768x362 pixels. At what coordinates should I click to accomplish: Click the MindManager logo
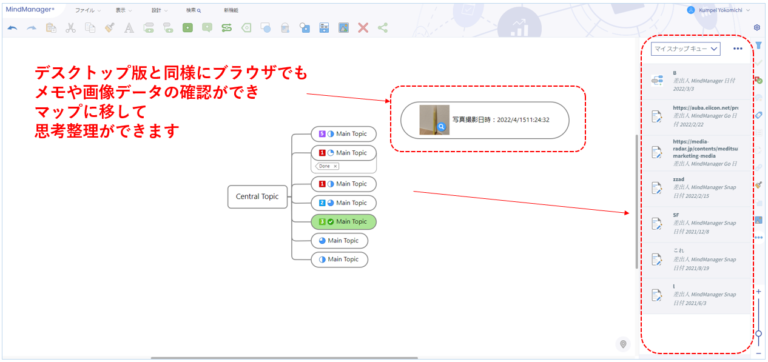tap(30, 9)
